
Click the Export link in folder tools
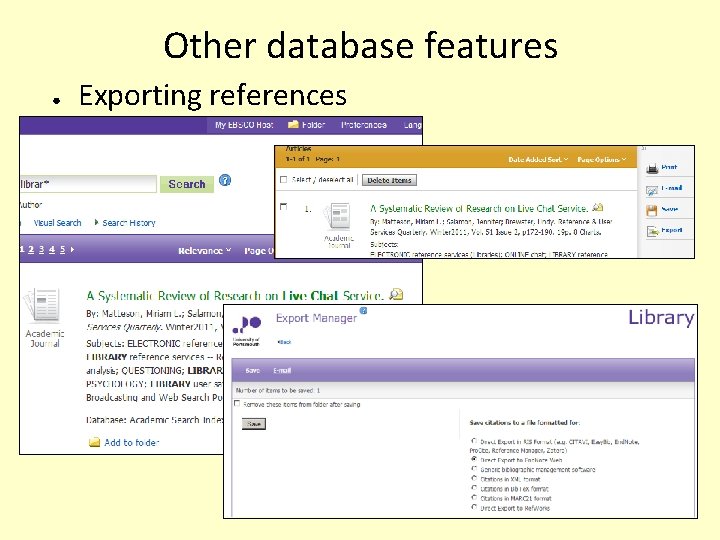tap(672, 230)
